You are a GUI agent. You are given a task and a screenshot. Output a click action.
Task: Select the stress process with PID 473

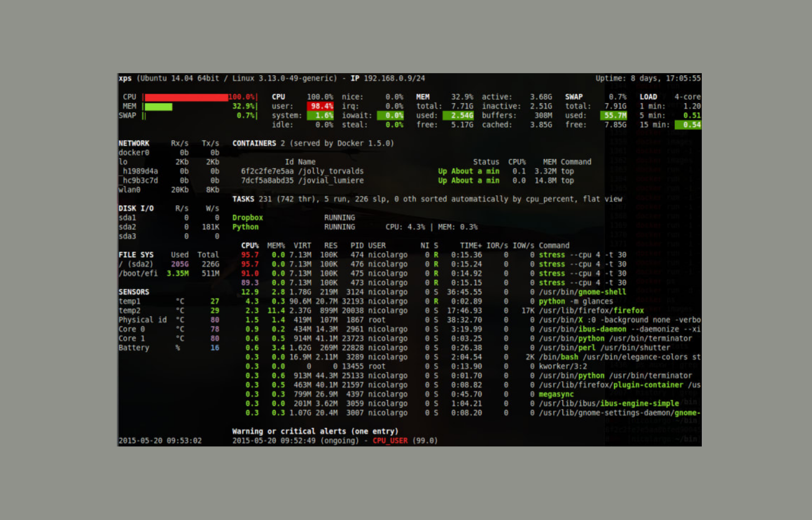tap(434, 283)
